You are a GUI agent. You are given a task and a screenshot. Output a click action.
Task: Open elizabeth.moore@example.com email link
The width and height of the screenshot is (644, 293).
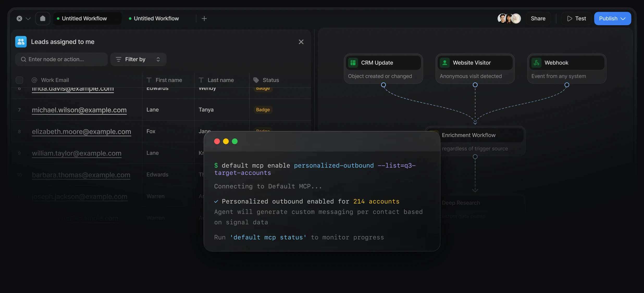coord(82,131)
